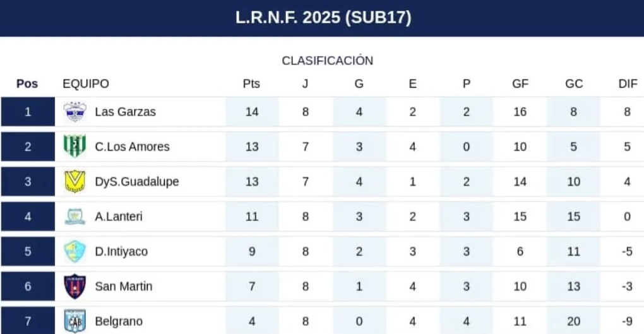Select the Pos column header
The image size is (644, 334).
coord(27,84)
